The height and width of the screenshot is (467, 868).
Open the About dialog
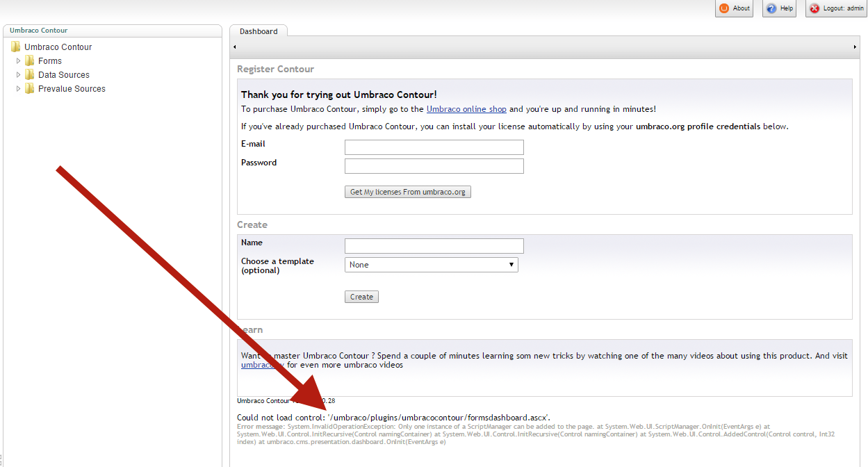click(x=734, y=8)
